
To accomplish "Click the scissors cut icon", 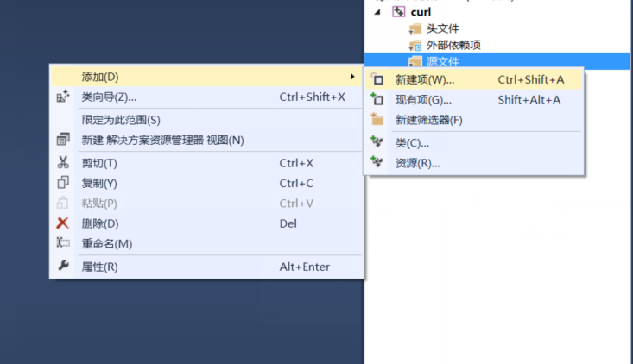I will tap(62, 162).
